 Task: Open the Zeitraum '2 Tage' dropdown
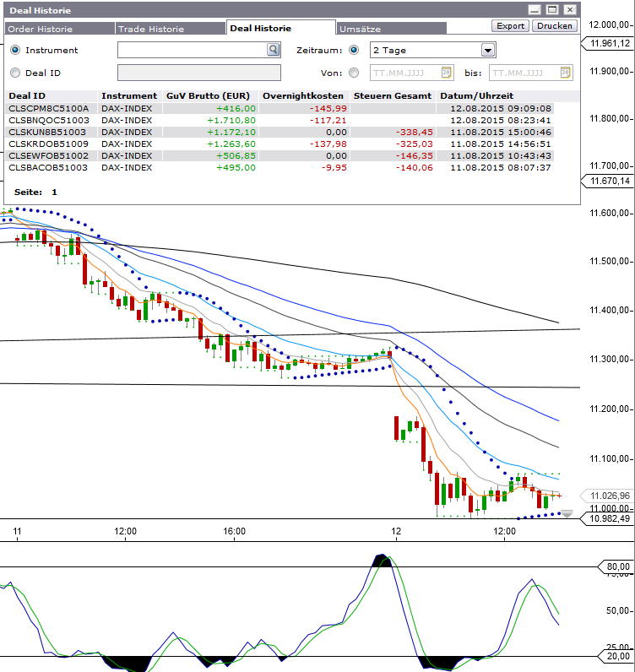tap(487, 51)
